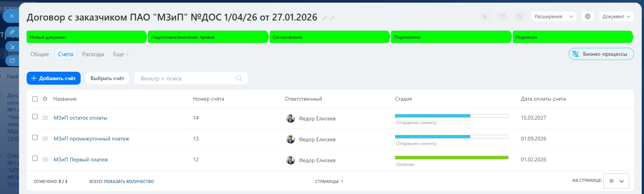Image resolution: width=644 pixels, height=194 pixels.
Task: Copy document link via chain icon beside title
Action: pos(332,18)
